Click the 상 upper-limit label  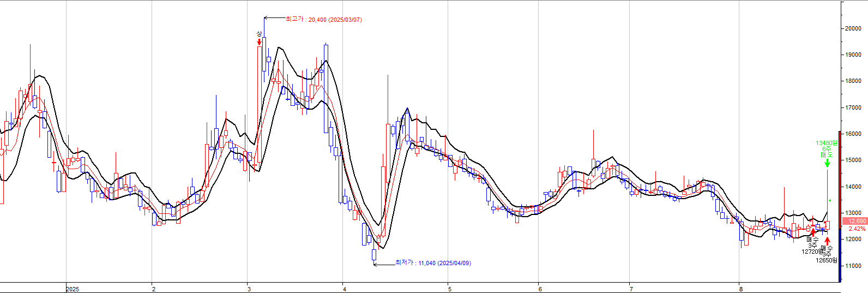(x=259, y=34)
